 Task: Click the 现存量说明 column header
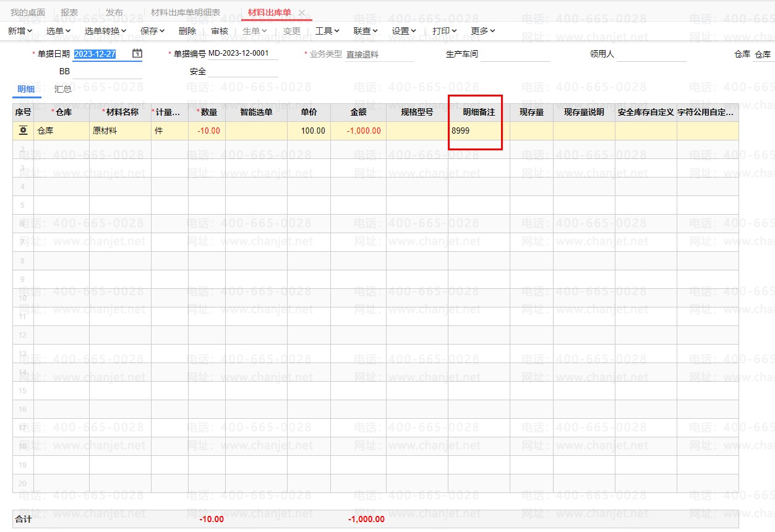[584, 113]
